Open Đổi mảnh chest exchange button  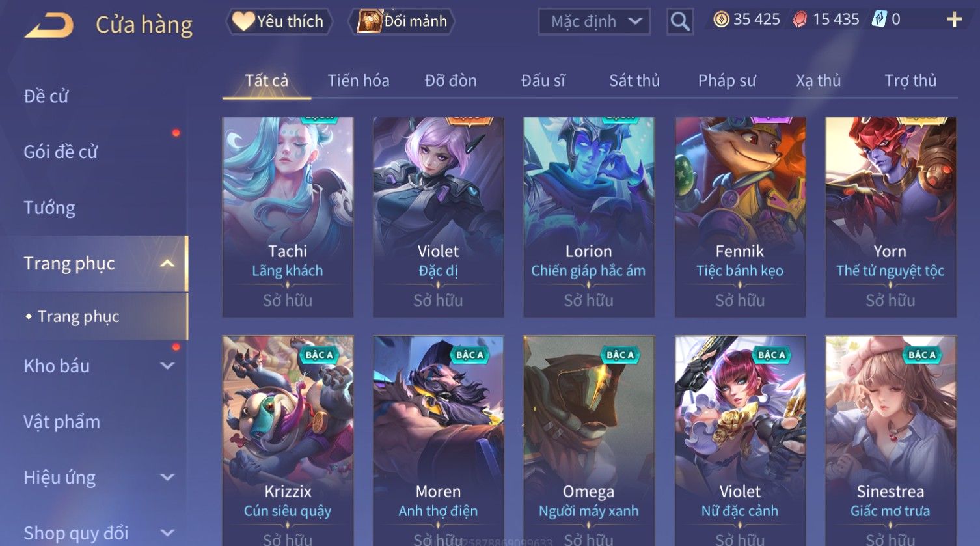coord(402,21)
